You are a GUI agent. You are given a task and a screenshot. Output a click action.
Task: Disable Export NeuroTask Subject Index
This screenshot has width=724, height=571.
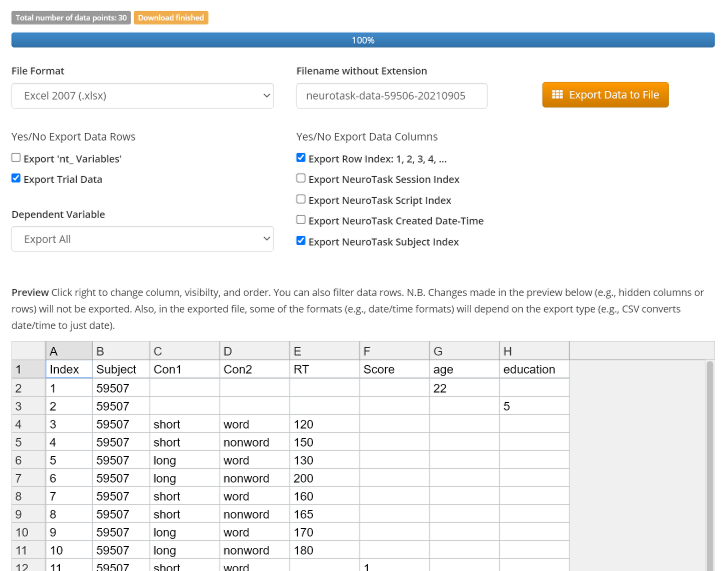(x=301, y=241)
